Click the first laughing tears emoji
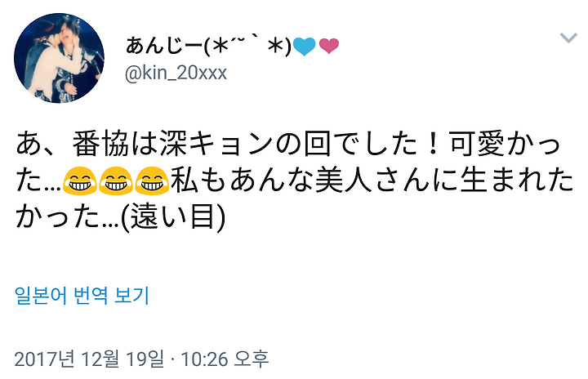Screen dimensions: 588x379 pyautogui.click(x=79, y=181)
